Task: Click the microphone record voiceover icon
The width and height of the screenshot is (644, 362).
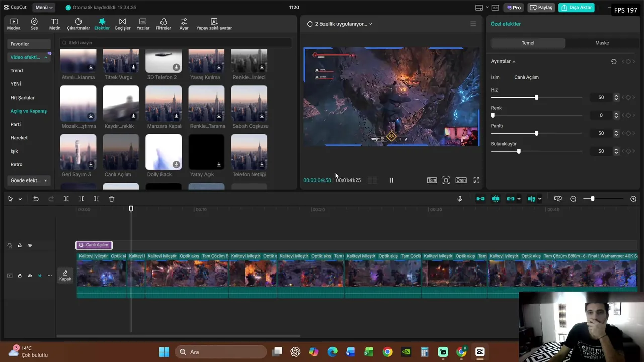Action: click(x=460, y=199)
